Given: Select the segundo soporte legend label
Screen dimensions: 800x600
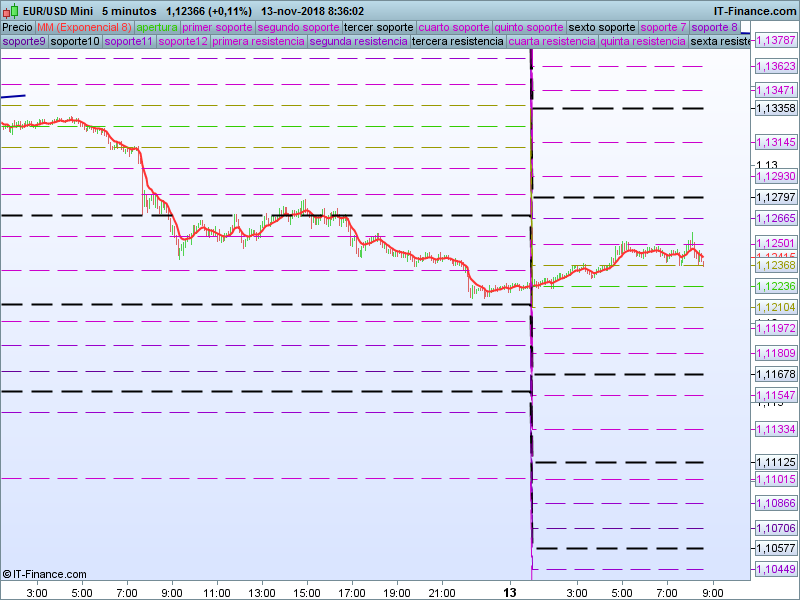Looking at the screenshot, I should pos(298,27).
